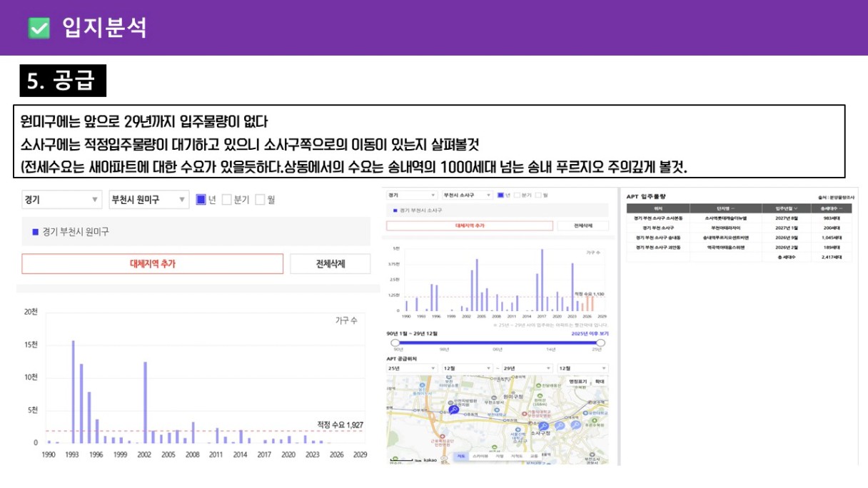
Task: Click 전체삭제 in the Sosa-gu panel
Action: click(582, 225)
